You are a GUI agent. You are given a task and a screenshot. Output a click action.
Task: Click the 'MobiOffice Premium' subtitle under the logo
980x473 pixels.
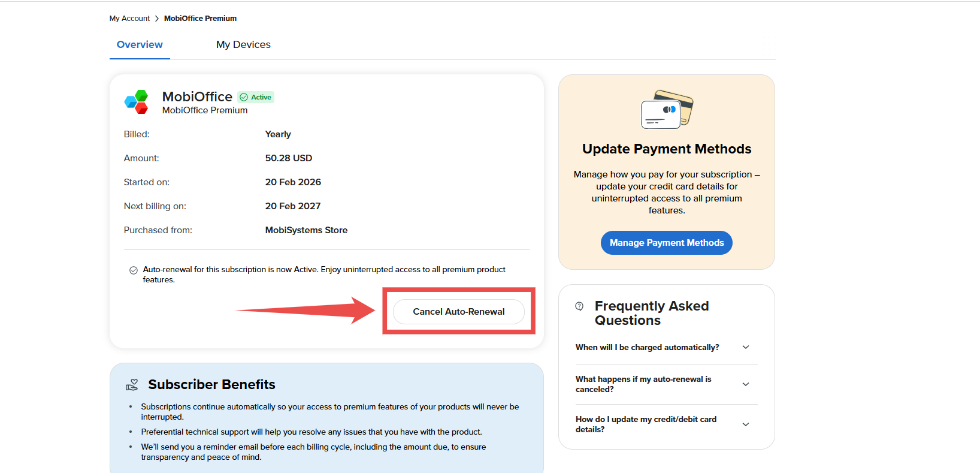pyautogui.click(x=205, y=110)
